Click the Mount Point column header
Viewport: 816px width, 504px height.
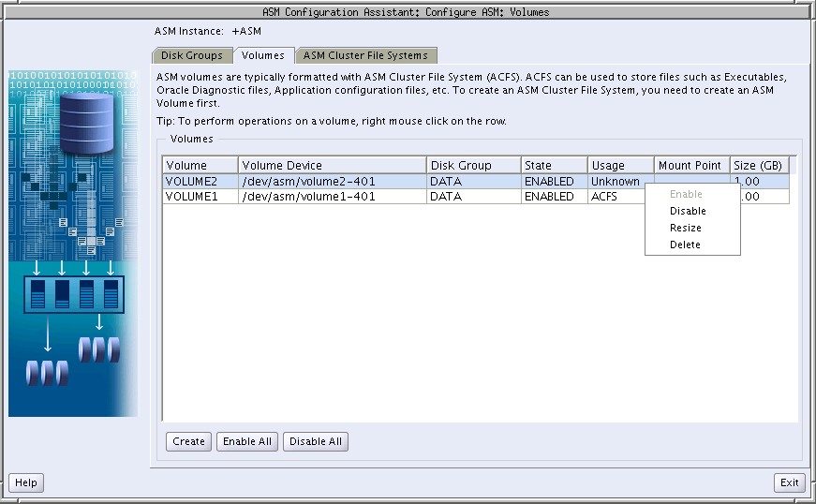click(691, 166)
